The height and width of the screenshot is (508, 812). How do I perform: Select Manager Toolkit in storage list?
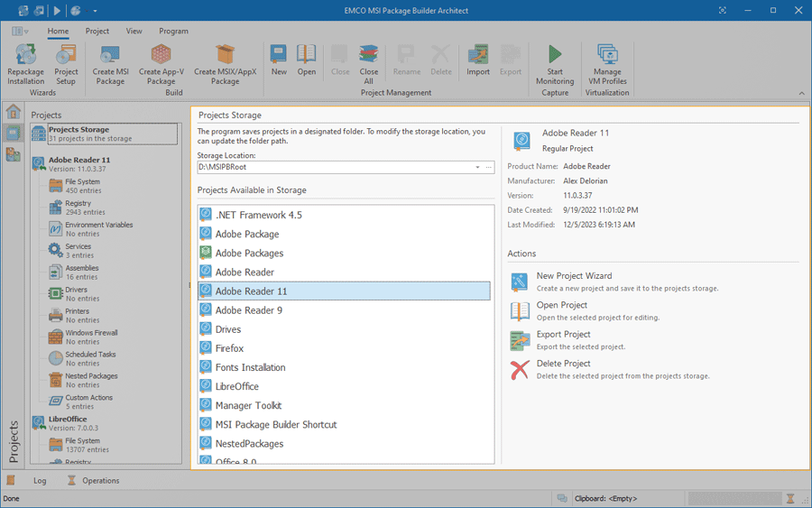pyautogui.click(x=345, y=405)
